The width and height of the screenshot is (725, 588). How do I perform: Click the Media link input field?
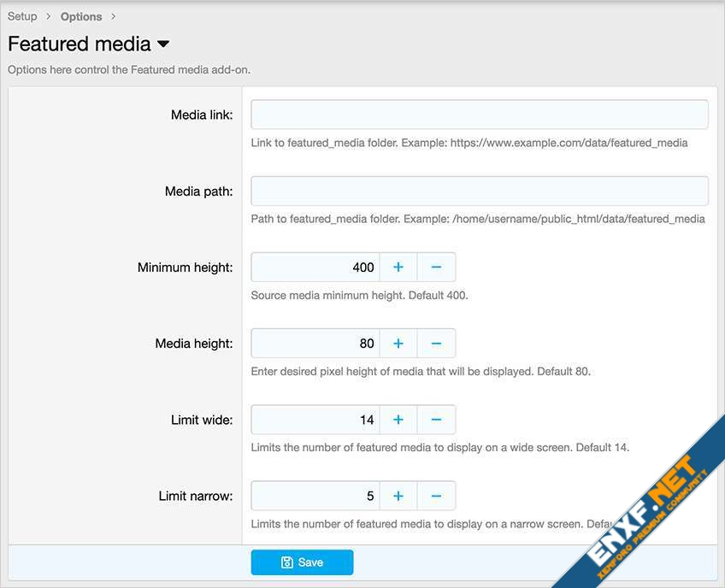coord(479,115)
